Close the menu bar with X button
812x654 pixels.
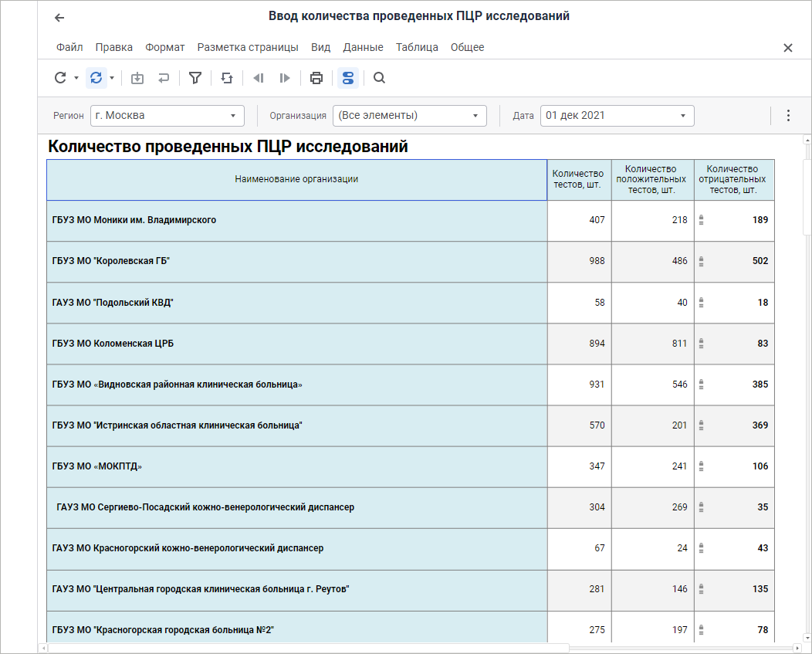coord(788,48)
